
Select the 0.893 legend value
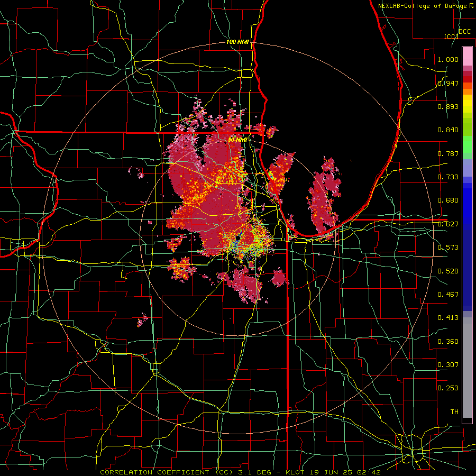point(448,106)
